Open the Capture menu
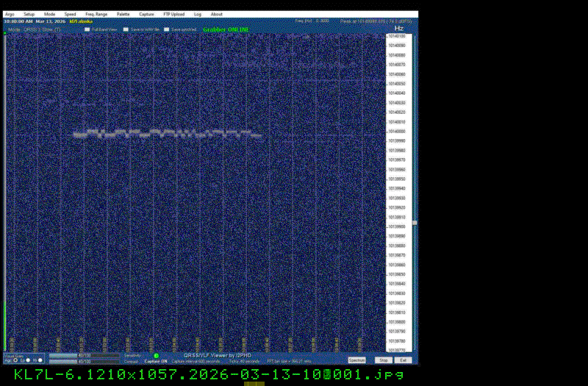This screenshot has width=588, height=386. (146, 14)
